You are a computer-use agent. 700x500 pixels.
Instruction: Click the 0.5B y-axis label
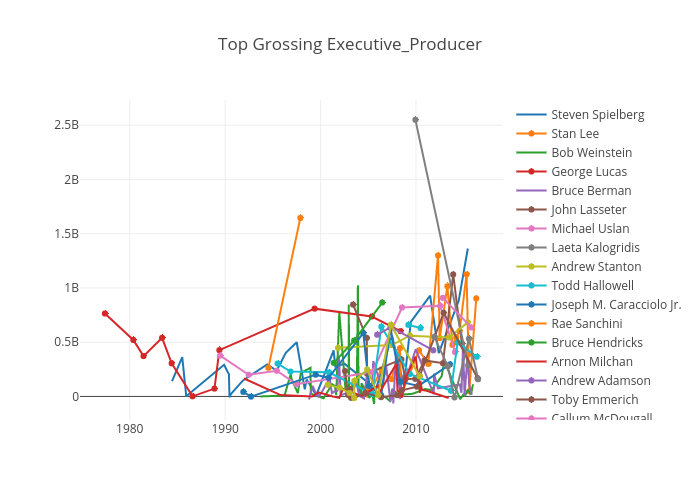coord(67,342)
